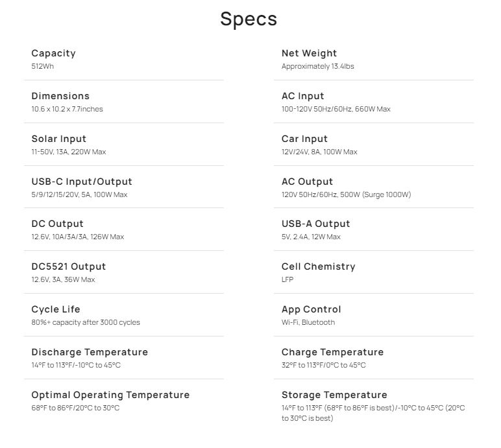Click the Discharge Temperature heading
Screen dimensions: 501x448
[x=90, y=352]
